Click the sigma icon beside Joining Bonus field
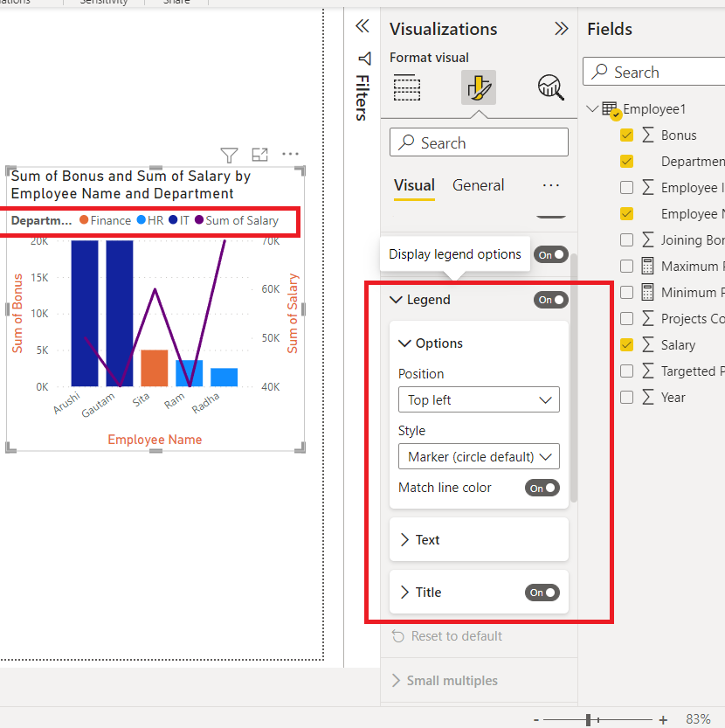 click(648, 239)
